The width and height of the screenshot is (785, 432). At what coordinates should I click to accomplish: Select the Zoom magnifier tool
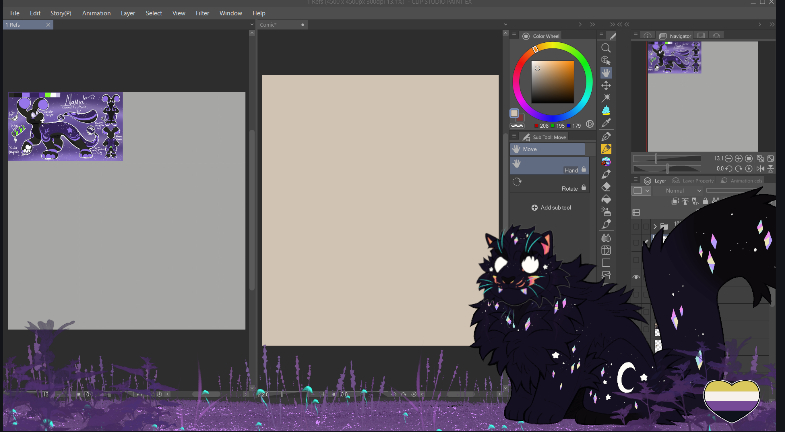(x=606, y=47)
